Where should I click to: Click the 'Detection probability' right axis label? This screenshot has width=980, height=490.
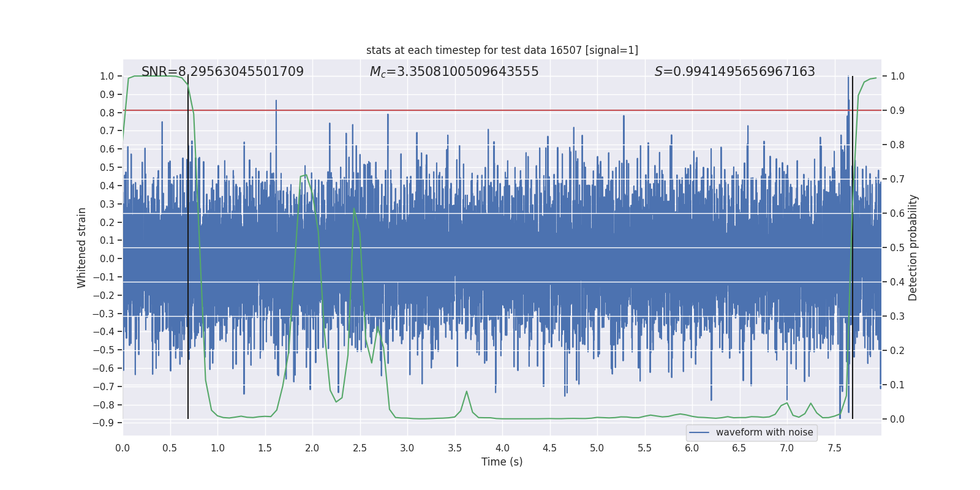click(913, 247)
